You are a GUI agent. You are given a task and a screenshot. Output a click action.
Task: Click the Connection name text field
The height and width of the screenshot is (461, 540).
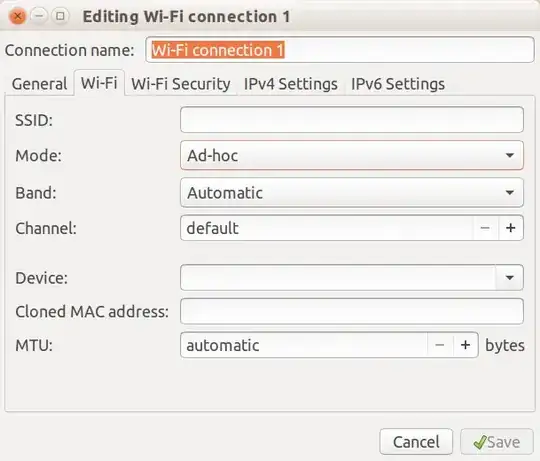(340, 50)
